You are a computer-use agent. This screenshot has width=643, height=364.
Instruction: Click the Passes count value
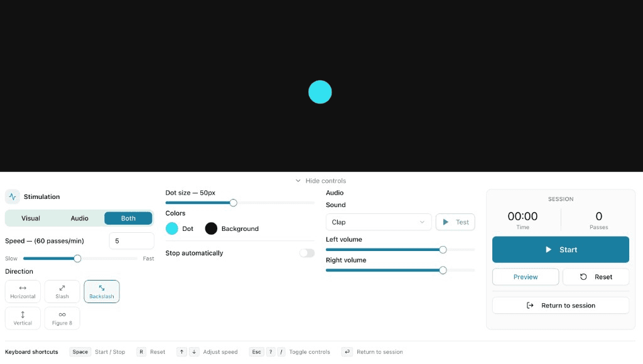click(598, 216)
